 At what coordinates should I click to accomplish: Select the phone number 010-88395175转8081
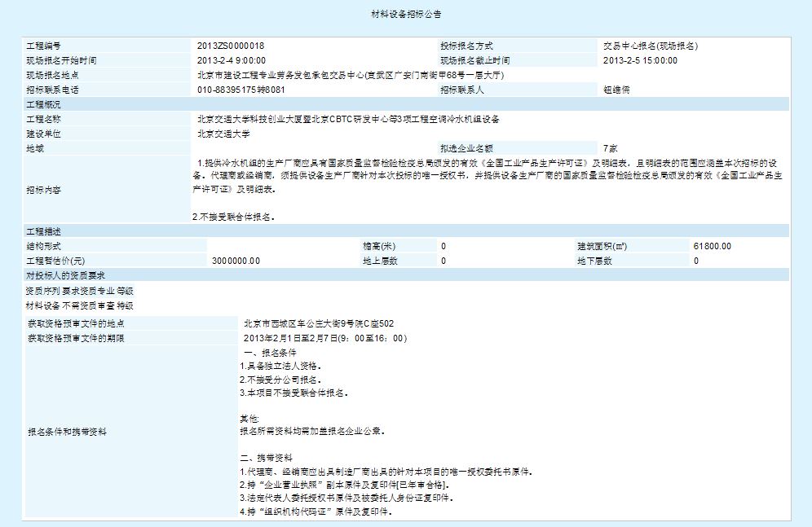(241, 90)
